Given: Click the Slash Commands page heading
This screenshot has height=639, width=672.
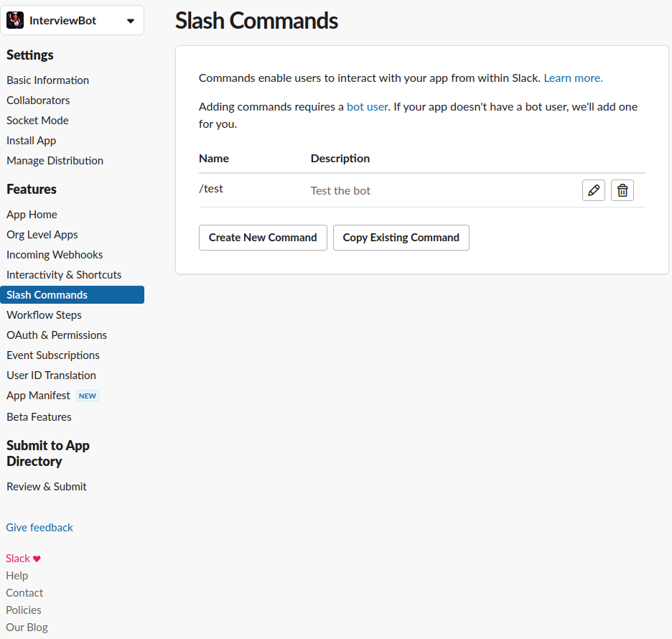Looking at the screenshot, I should pyautogui.click(x=256, y=21).
